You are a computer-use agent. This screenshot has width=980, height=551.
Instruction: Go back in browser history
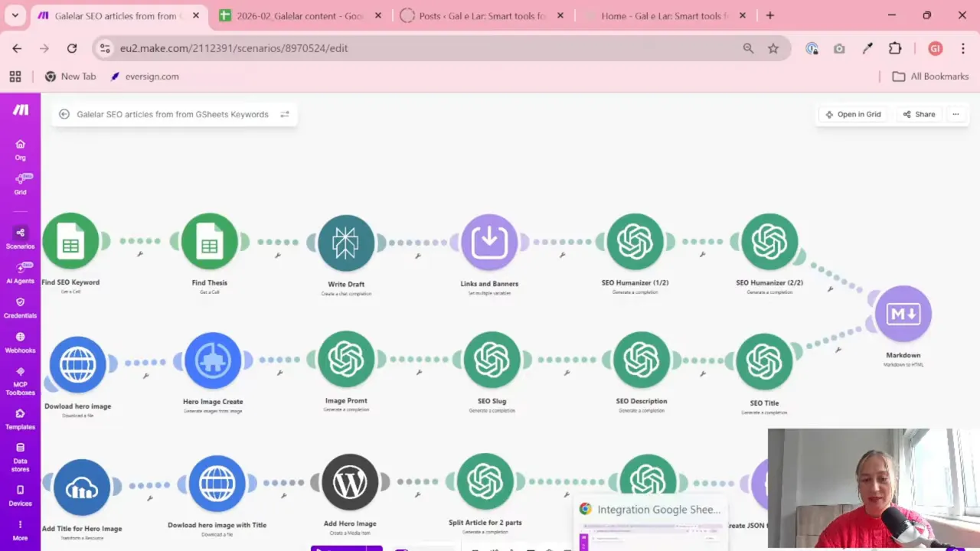click(x=17, y=48)
